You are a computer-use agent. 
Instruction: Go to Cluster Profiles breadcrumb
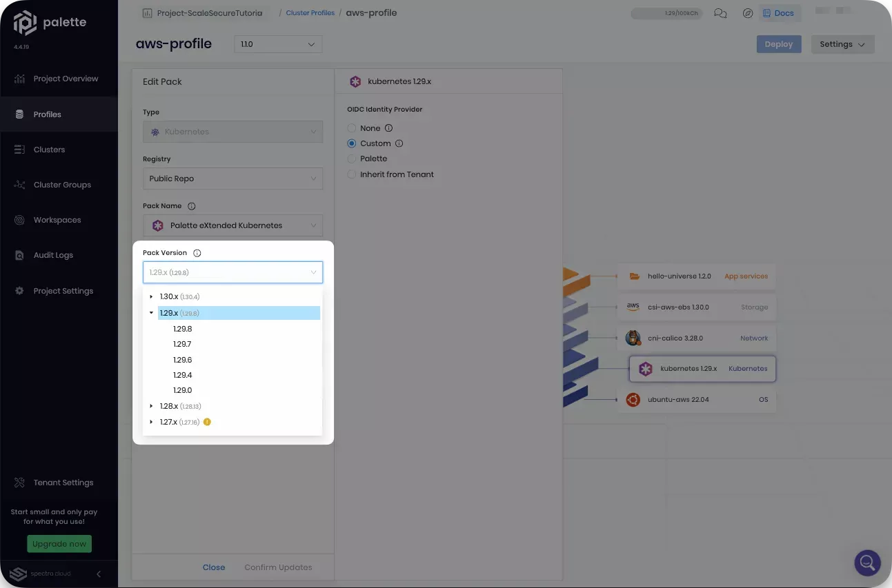(310, 12)
